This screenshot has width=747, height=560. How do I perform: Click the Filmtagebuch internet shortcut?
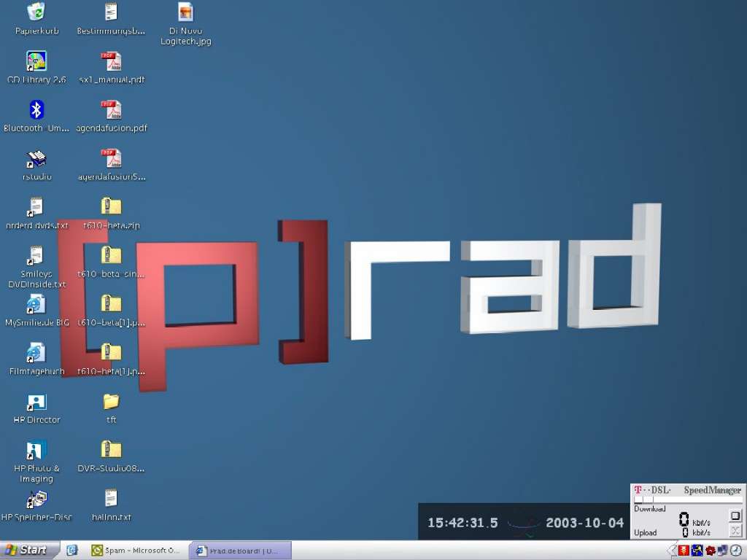click(36, 354)
